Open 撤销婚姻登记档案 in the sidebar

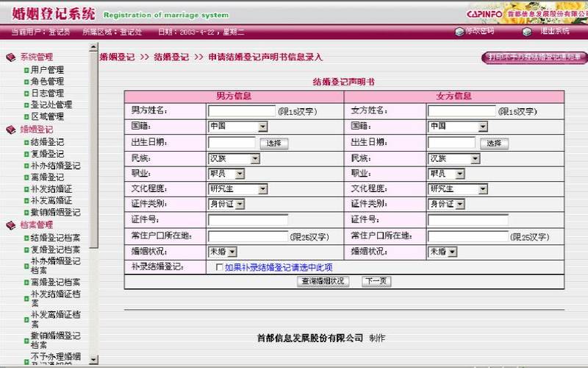tap(56, 340)
